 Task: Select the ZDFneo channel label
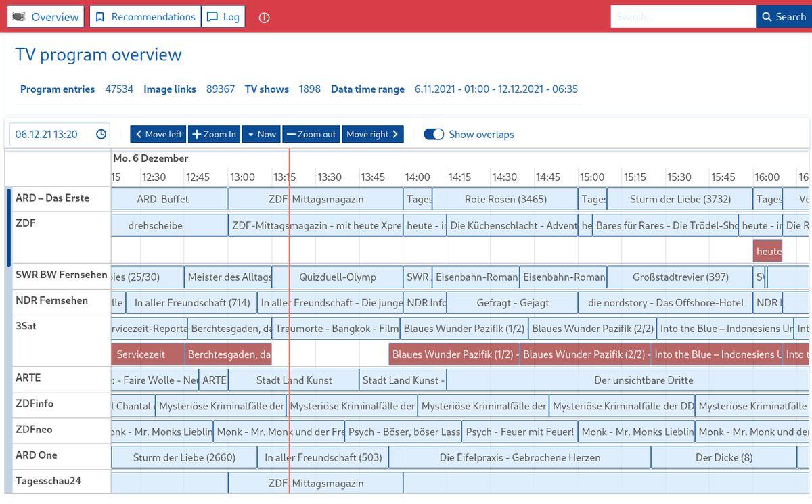pyautogui.click(x=34, y=429)
